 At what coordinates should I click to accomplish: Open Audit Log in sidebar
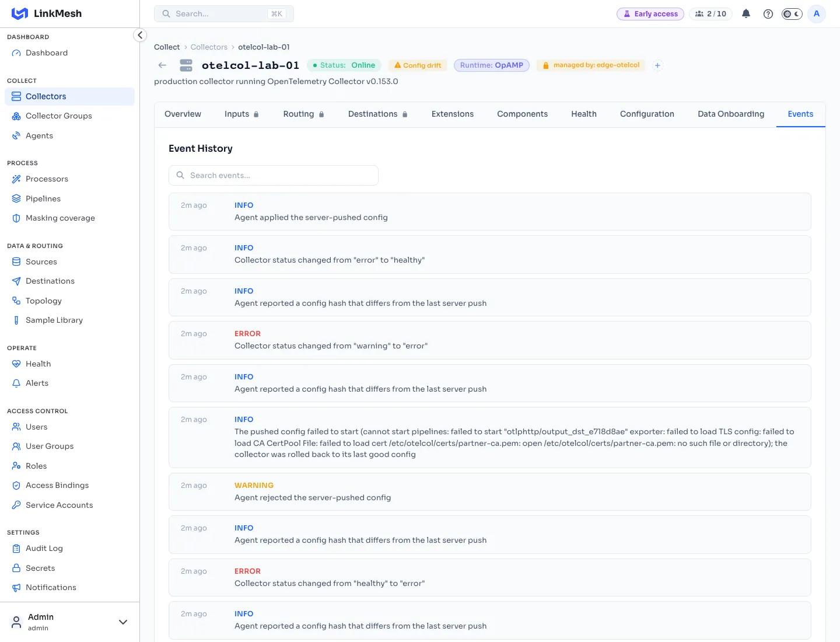click(x=69, y=549)
